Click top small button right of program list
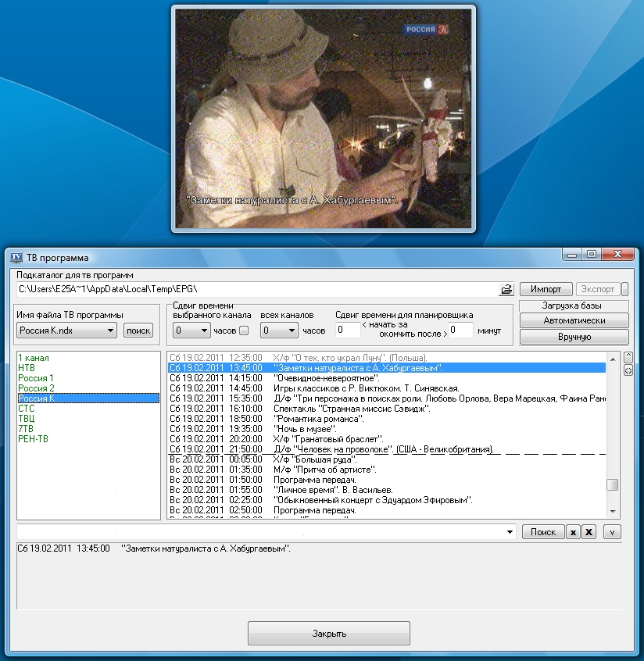644x661 pixels. (x=628, y=358)
